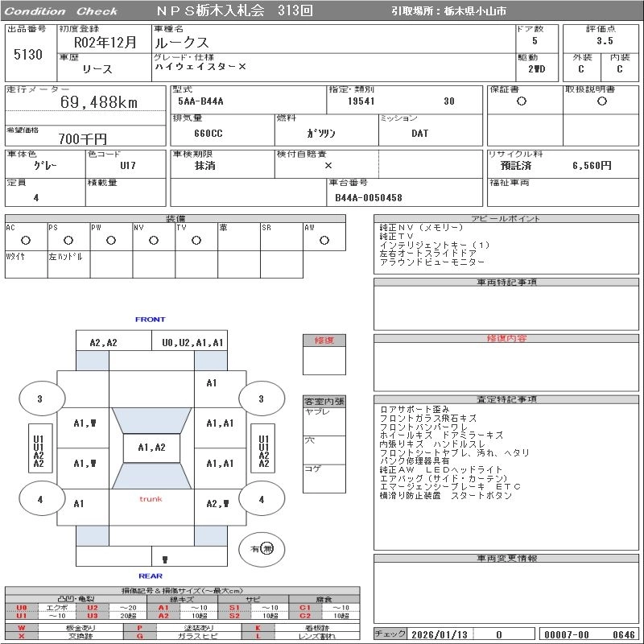Screen dimensions: 644x644
Task: Click the evaluation score 3.5
Action: 605,41
